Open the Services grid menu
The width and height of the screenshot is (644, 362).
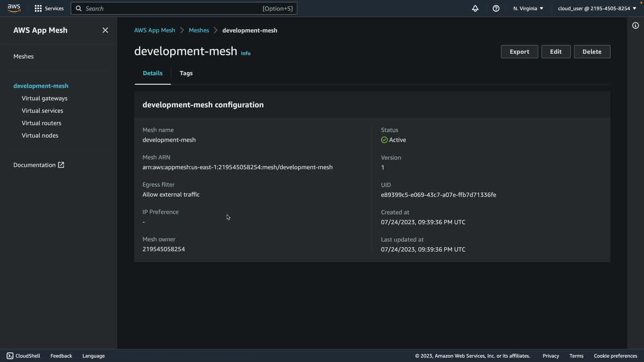click(49, 8)
